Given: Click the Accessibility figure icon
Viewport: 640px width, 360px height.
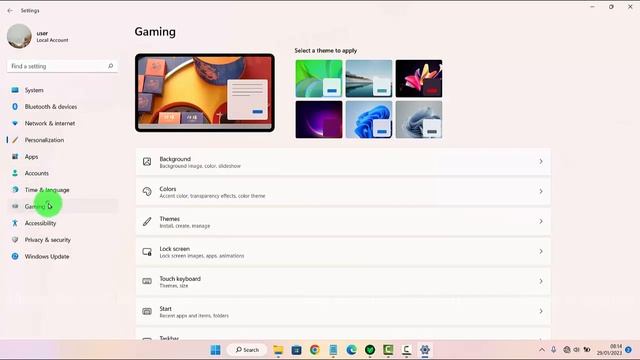Looking at the screenshot, I should click(x=15, y=223).
